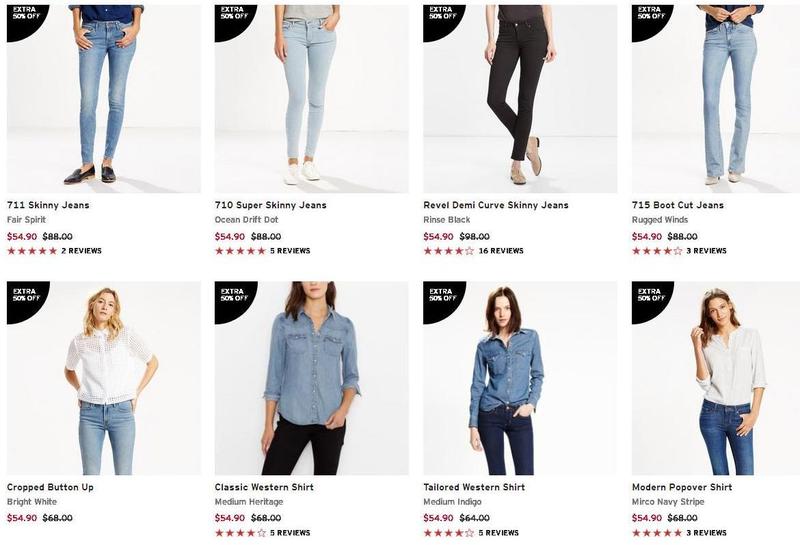Open 3 Reviews for 715 Boot Cut Jeans
The width and height of the screenshot is (800, 545).
[x=705, y=251]
